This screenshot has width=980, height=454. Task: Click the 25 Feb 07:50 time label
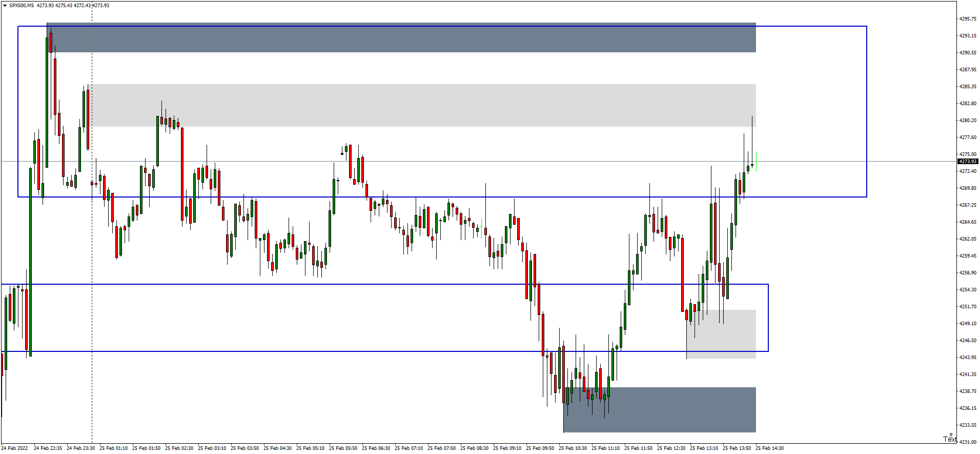click(x=441, y=448)
